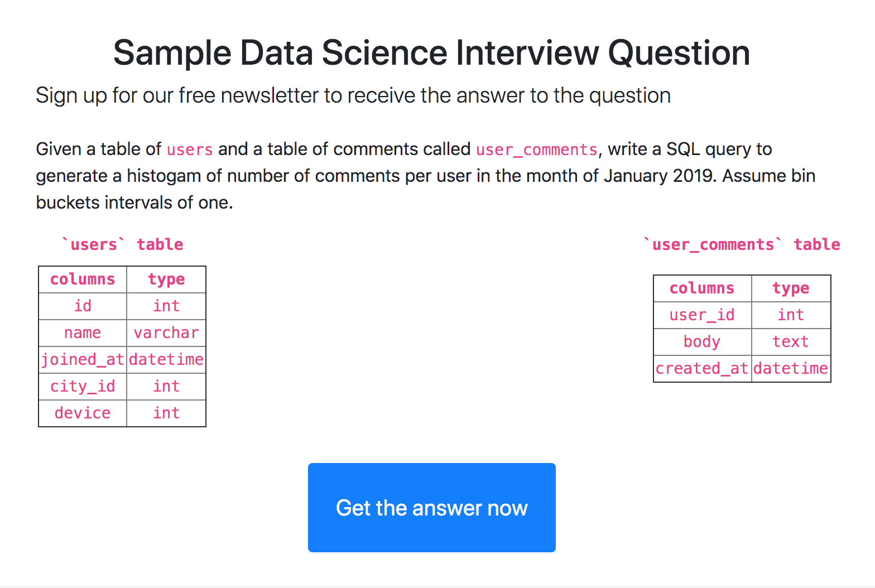Select the `user_comments` table title
Image resolution: width=875 pixels, height=588 pixels.
coord(742,244)
